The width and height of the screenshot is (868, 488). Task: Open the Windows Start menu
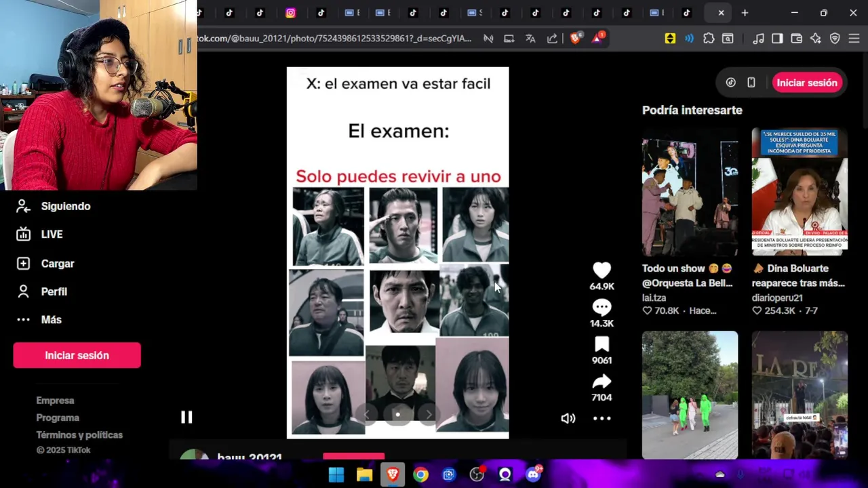(336, 474)
